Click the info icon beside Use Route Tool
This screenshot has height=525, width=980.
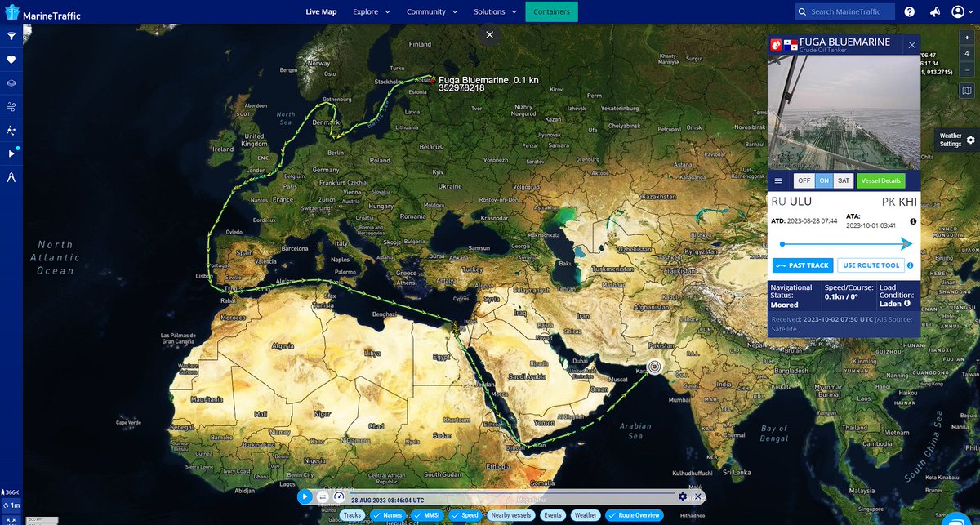[911, 265]
